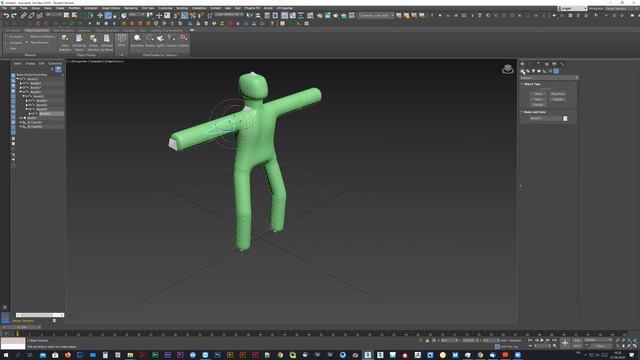
Task: Select Geometry category in Create panel
Action: [x=523, y=71]
